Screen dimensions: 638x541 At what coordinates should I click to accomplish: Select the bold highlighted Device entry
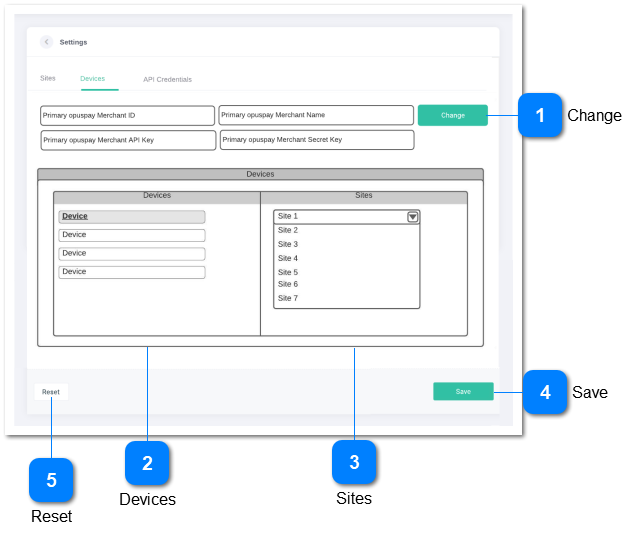tap(131, 217)
